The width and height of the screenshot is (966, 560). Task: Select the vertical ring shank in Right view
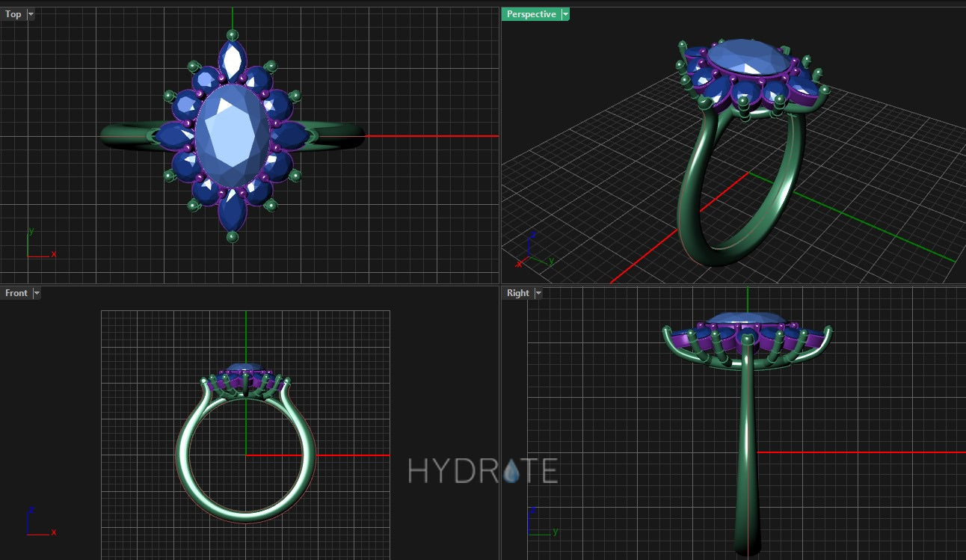[748, 449]
